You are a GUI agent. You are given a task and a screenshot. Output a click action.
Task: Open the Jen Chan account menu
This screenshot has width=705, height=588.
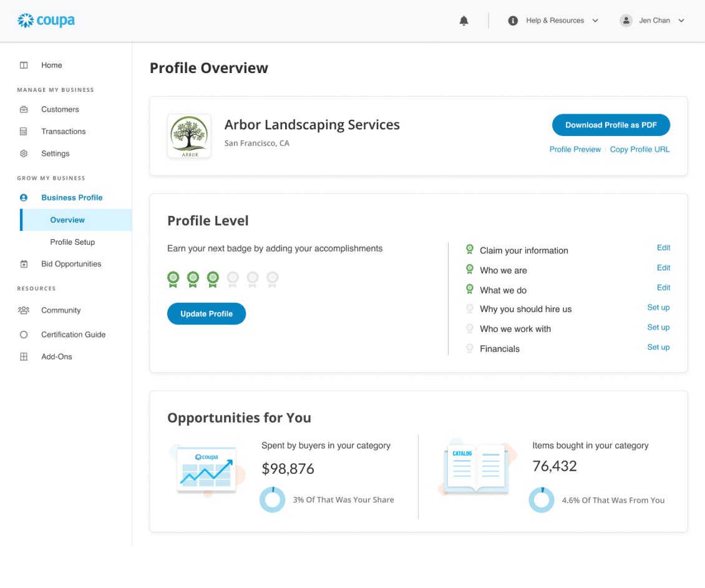click(x=653, y=21)
